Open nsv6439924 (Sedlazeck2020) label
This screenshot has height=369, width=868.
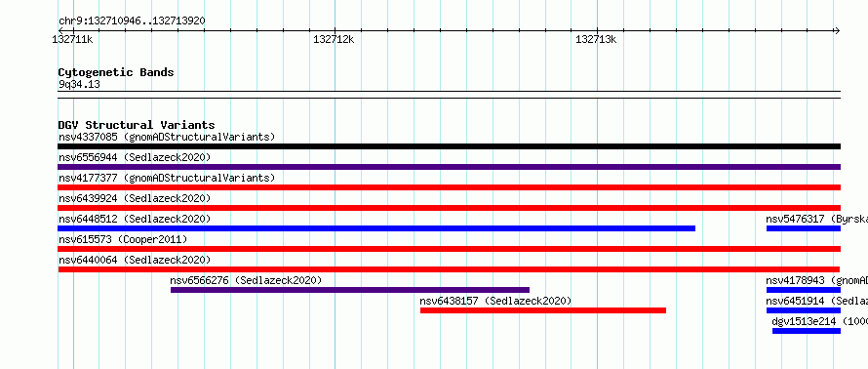click(135, 198)
